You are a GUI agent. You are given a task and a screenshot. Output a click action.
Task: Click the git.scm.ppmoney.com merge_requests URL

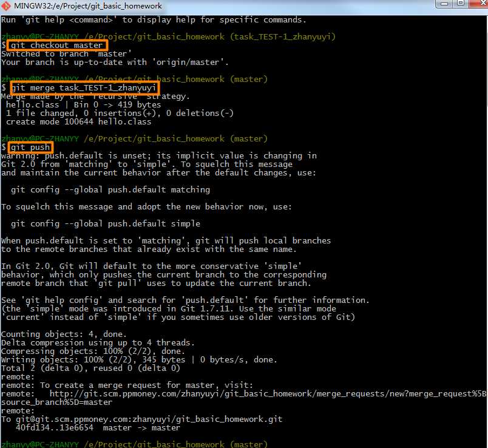[268, 394]
